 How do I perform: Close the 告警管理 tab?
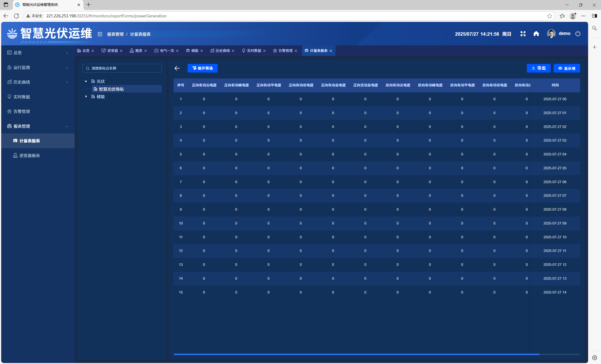point(296,51)
